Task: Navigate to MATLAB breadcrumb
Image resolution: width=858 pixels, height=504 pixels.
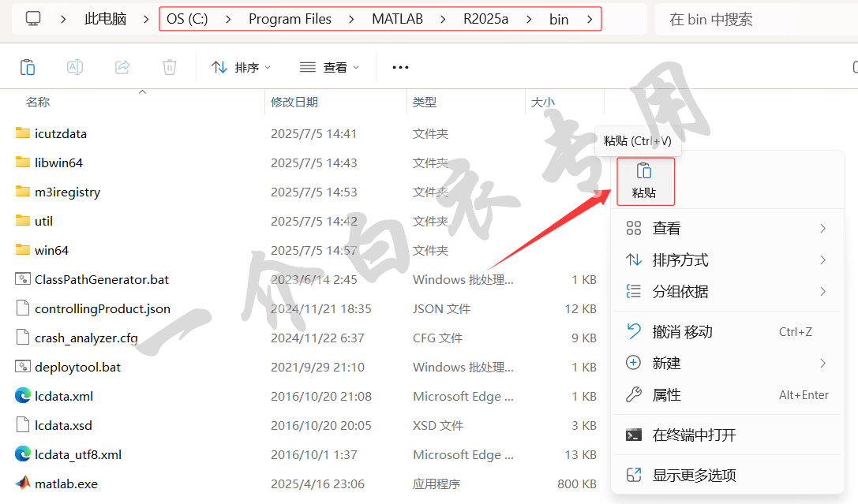Action: pyautogui.click(x=397, y=19)
